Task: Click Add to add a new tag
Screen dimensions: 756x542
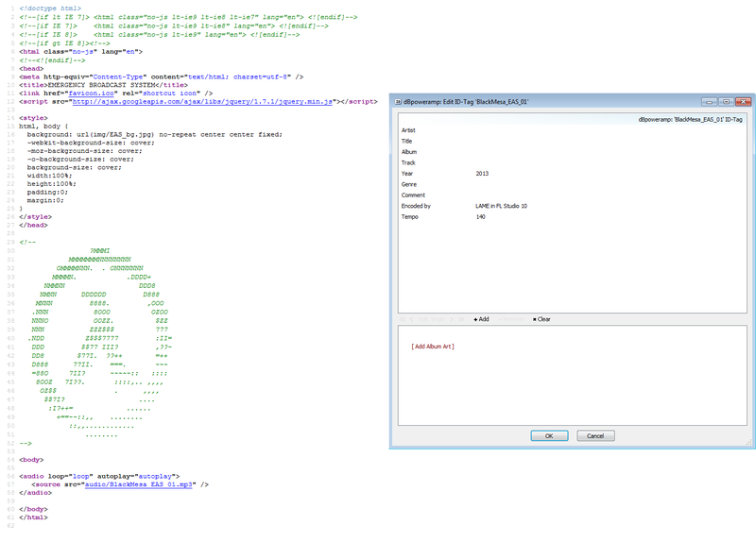Action: (x=481, y=319)
